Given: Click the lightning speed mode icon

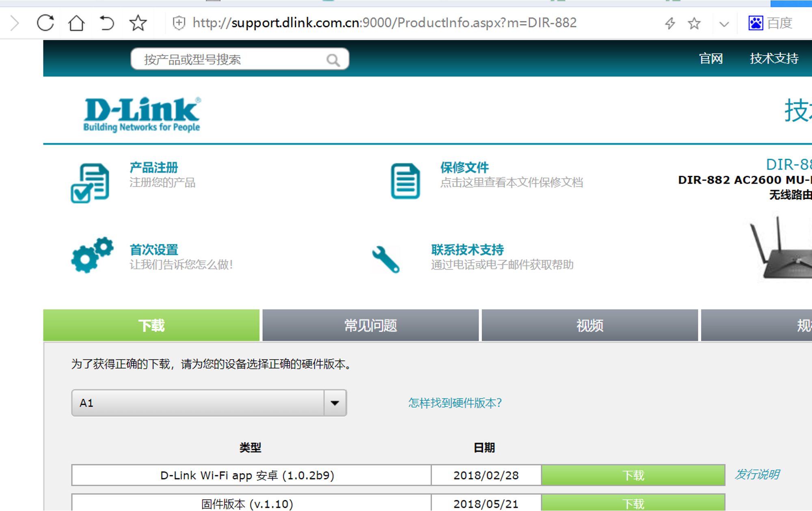Looking at the screenshot, I should tap(670, 23).
